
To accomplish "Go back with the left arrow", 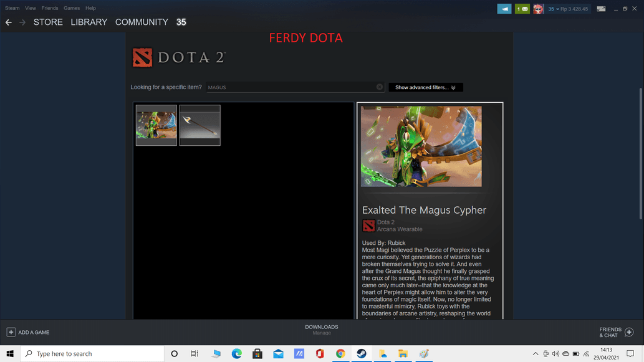I will (9, 22).
